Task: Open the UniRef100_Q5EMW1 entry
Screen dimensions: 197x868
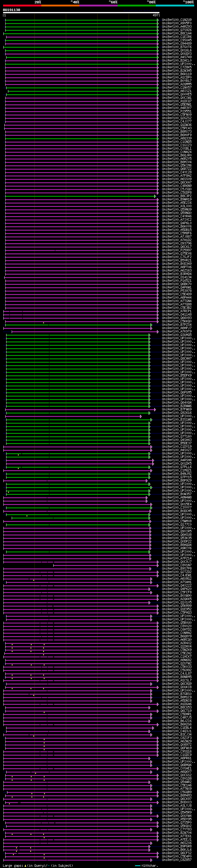Action: [x=177, y=104]
